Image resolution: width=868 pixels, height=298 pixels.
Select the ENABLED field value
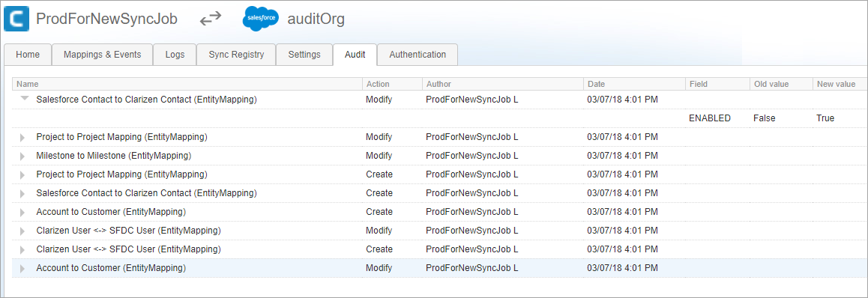(710, 118)
